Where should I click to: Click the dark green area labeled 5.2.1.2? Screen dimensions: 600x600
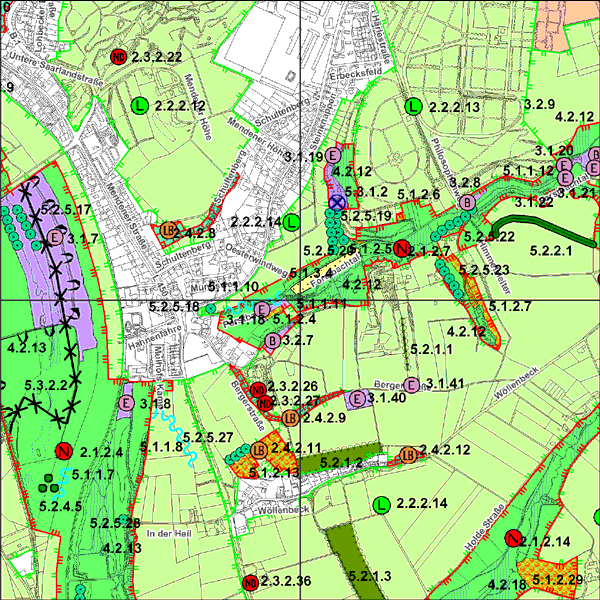341,458
